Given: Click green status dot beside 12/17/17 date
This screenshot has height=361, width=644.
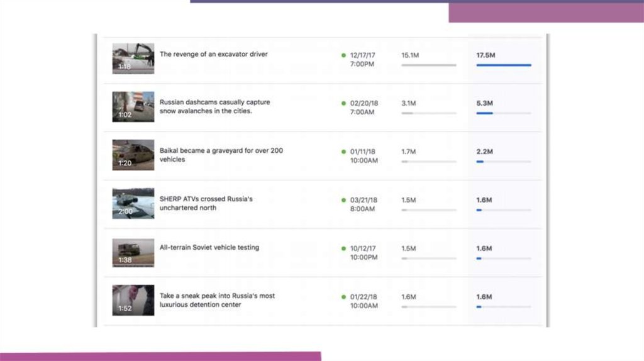Looking at the screenshot, I should (343, 55).
